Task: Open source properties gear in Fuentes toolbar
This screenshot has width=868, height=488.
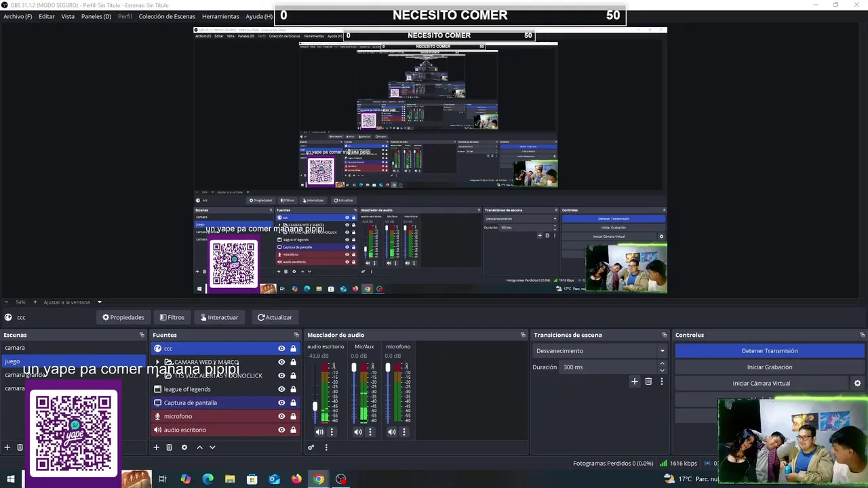Action: (x=184, y=447)
